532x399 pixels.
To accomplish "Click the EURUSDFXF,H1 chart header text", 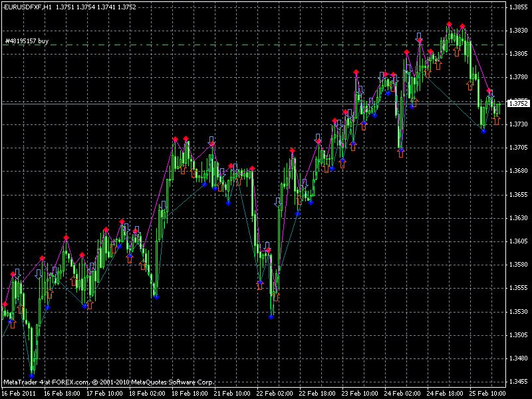I will 70,7.
